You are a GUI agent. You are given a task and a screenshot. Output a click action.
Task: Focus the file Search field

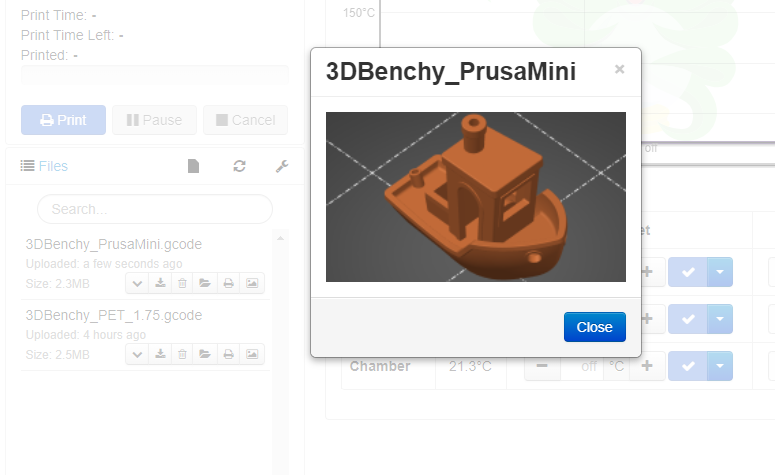(155, 209)
